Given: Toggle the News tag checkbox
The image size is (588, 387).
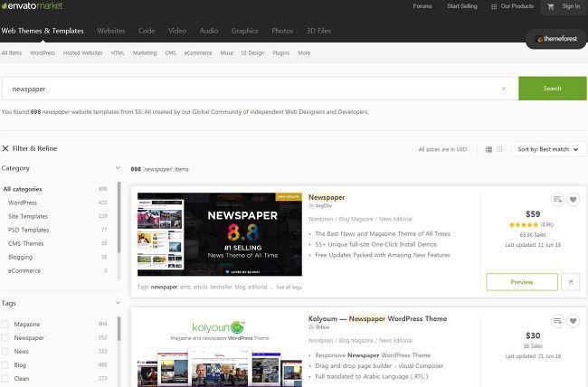Looking at the screenshot, I should pyautogui.click(x=5, y=352).
